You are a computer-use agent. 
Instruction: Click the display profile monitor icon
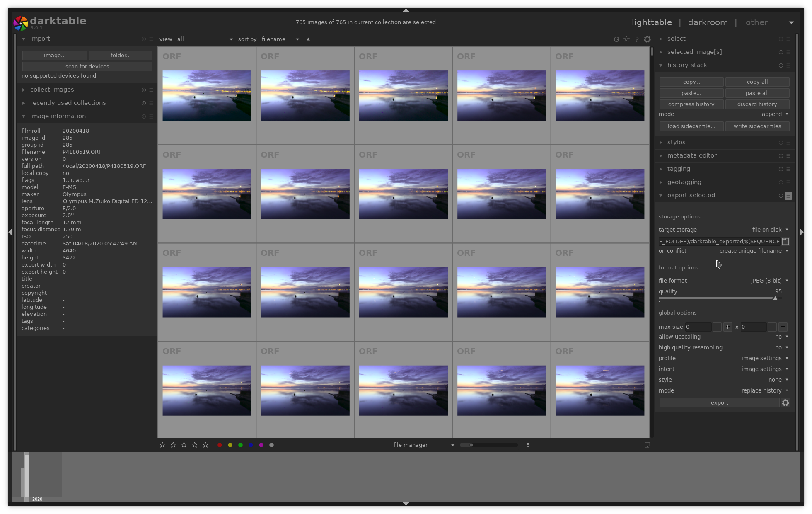pos(647,445)
